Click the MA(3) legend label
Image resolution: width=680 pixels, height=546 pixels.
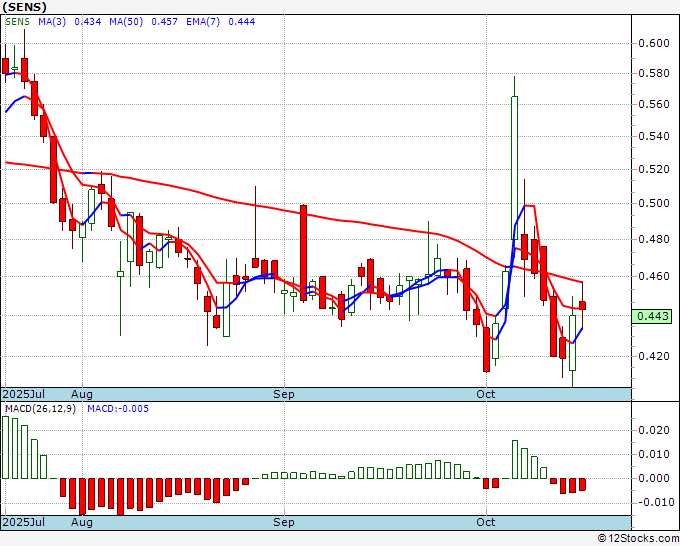(x=52, y=22)
